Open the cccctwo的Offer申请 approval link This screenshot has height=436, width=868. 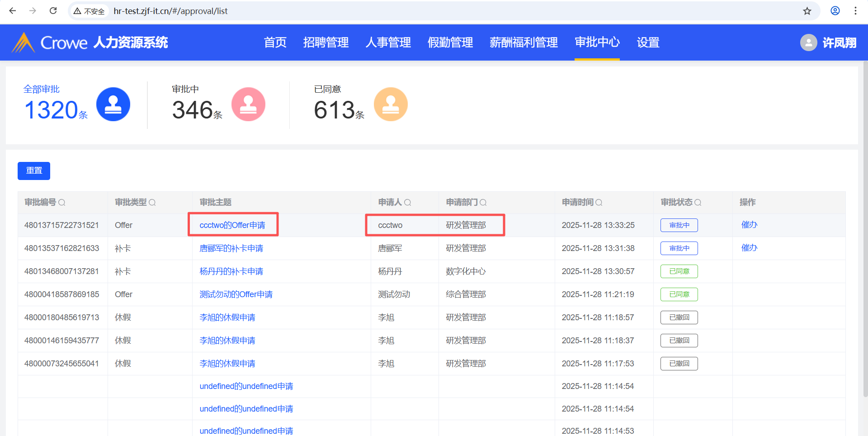coord(232,225)
